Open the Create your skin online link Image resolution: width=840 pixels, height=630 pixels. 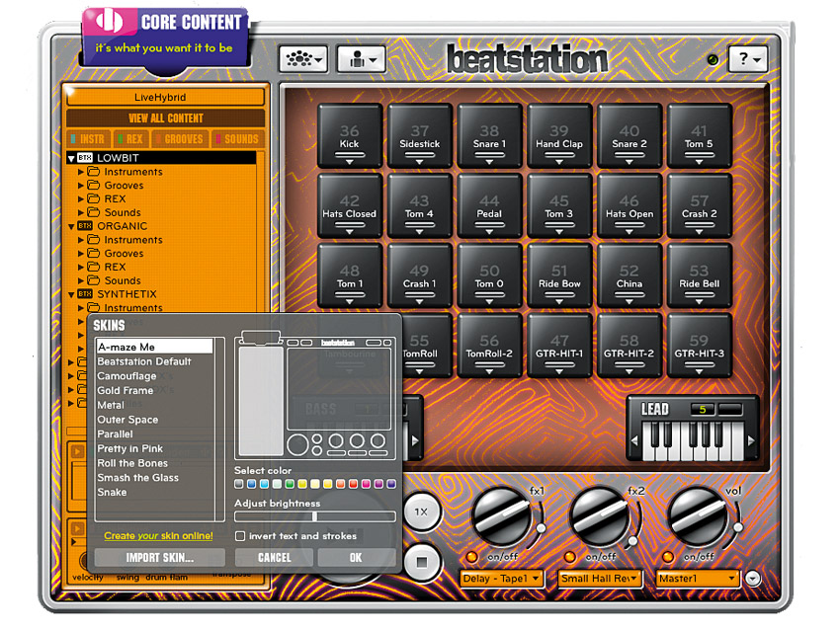point(158,536)
